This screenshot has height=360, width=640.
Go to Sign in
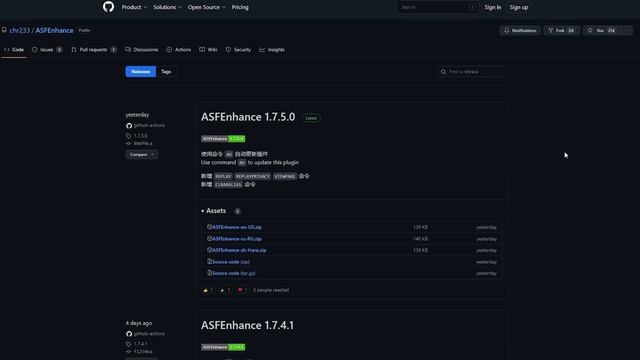(493, 7)
